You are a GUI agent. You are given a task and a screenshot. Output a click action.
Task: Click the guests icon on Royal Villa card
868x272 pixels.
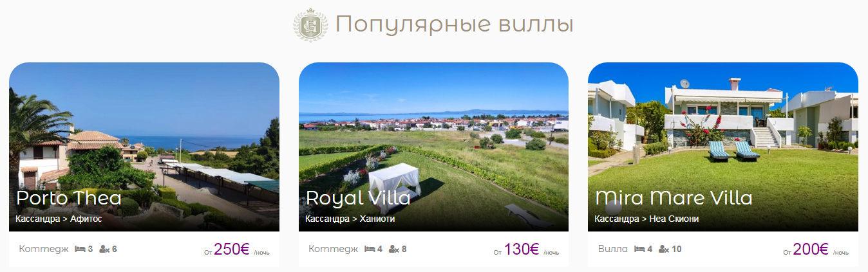(x=394, y=249)
